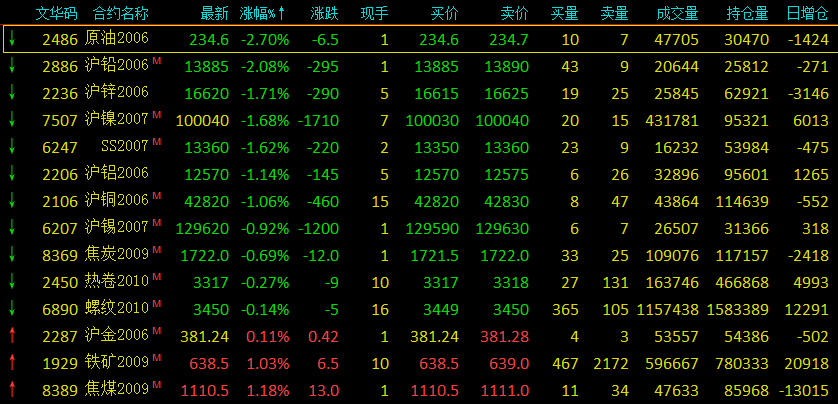Click the 沪锌2006 code 2236
The width and height of the screenshot is (838, 404).
coord(56,93)
